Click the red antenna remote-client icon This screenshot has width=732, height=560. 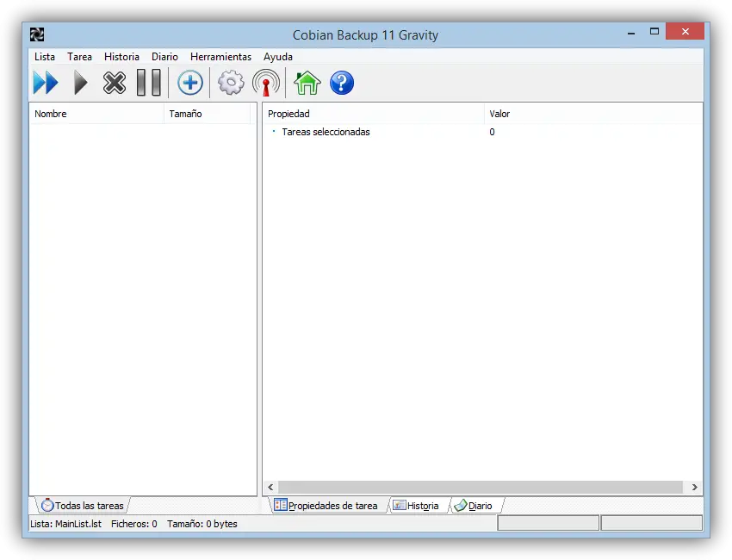click(x=266, y=83)
